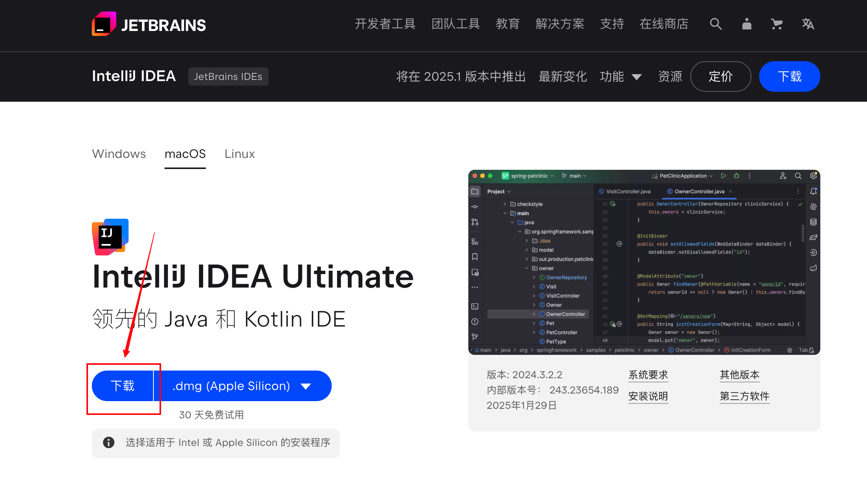Click the run triangle in IDE preview

723,176
